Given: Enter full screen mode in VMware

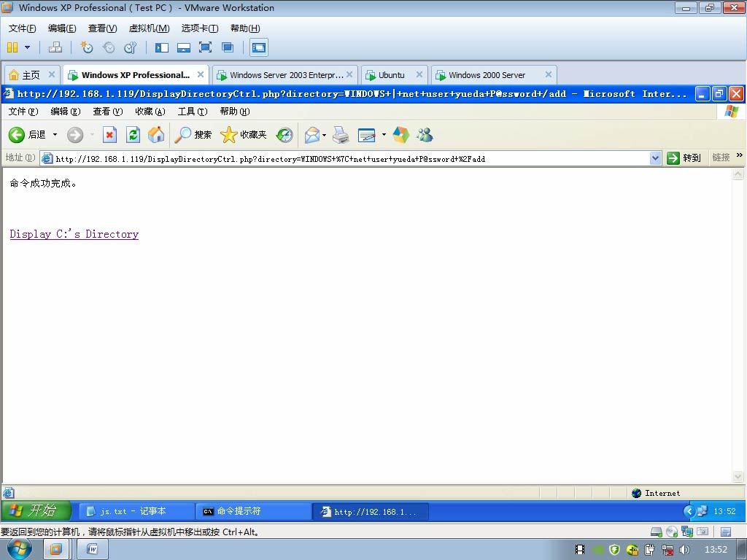Looking at the screenshot, I should coord(205,47).
